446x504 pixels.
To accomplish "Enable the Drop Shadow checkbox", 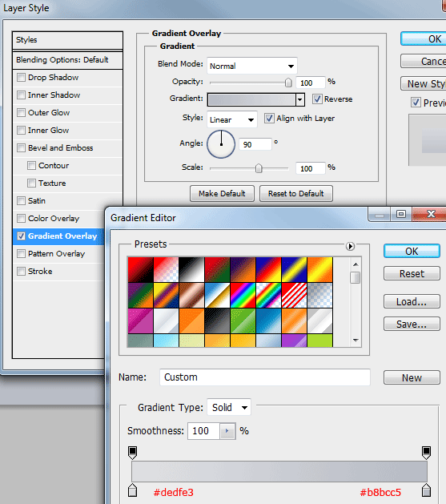I will 21,78.
